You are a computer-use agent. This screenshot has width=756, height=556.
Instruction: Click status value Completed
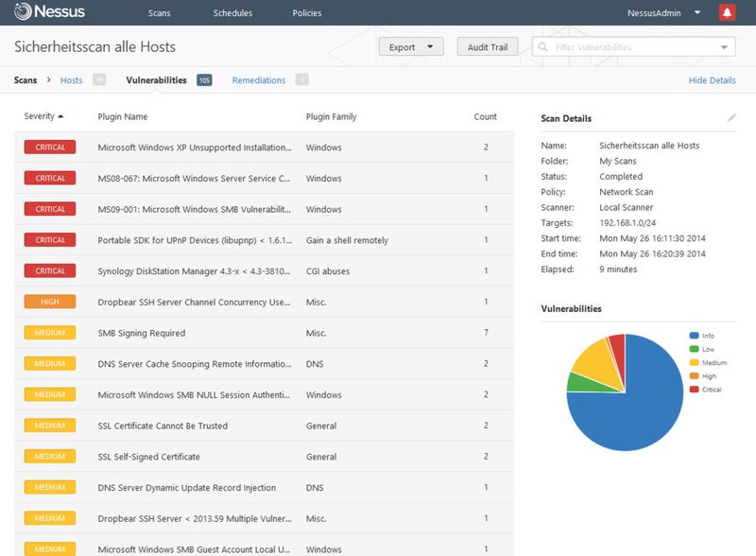click(621, 177)
